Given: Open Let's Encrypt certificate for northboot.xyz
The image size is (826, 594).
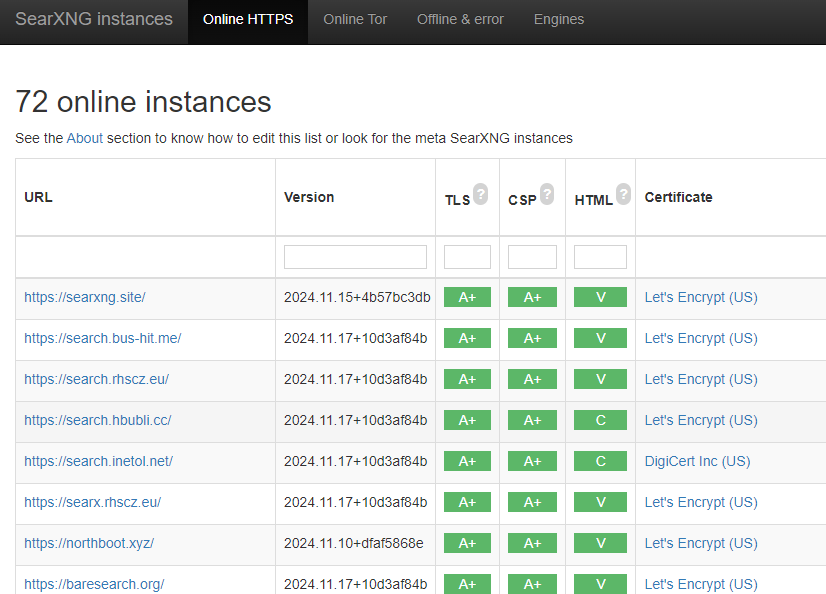Looking at the screenshot, I should coord(701,543).
